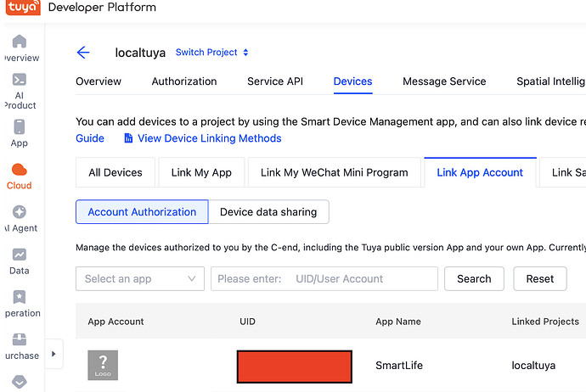Image resolution: width=586 pixels, height=392 pixels.
Task: Select the Link My App tab
Action: [201, 172]
